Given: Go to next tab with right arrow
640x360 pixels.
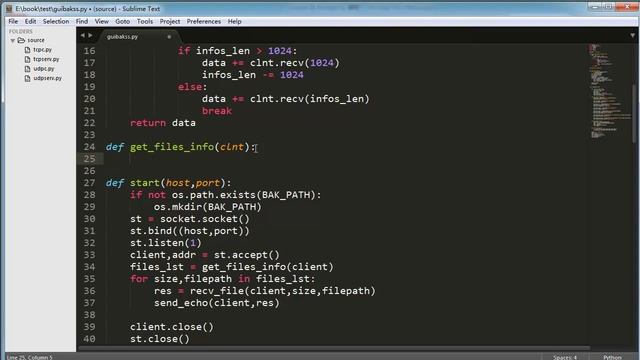Looking at the screenshot, I should 90,36.
